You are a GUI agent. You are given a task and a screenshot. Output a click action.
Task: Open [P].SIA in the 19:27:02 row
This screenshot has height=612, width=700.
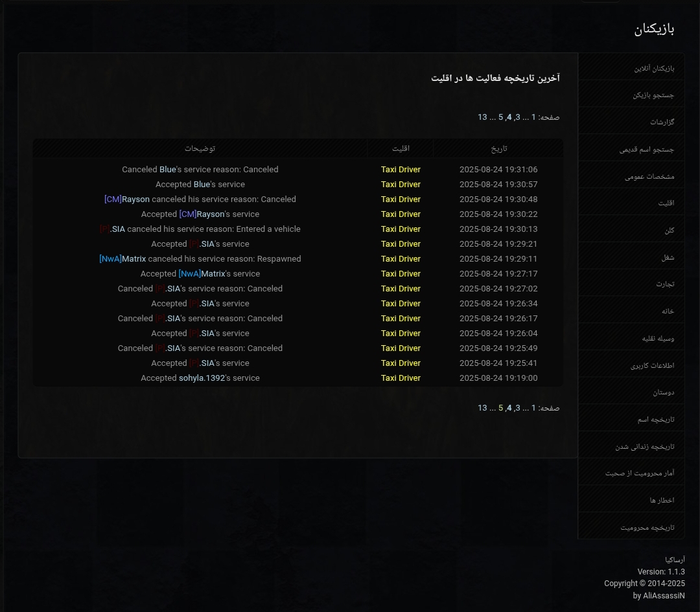(x=168, y=289)
